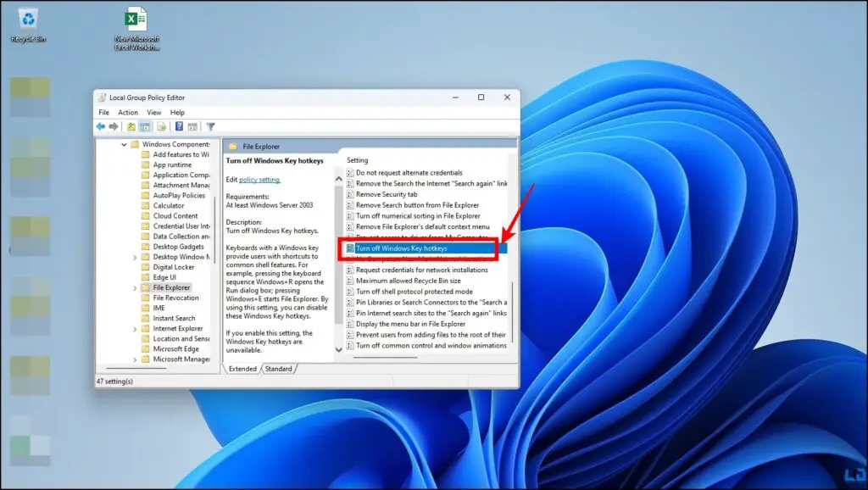Click the 'policy setting' edit link
Screen dimensions: 868x490
click(x=259, y=180)
